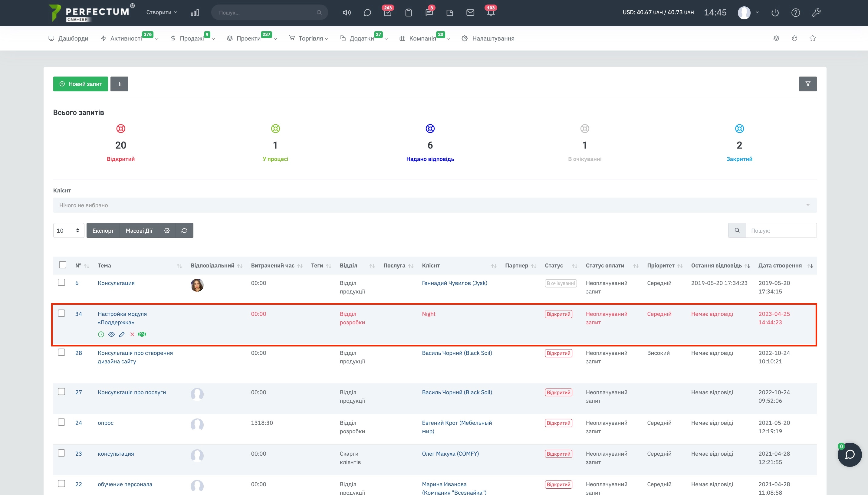This screenshot has height=495, width=868.
Task: Open table column settings gear icon
Action: (x=166, y=231)
